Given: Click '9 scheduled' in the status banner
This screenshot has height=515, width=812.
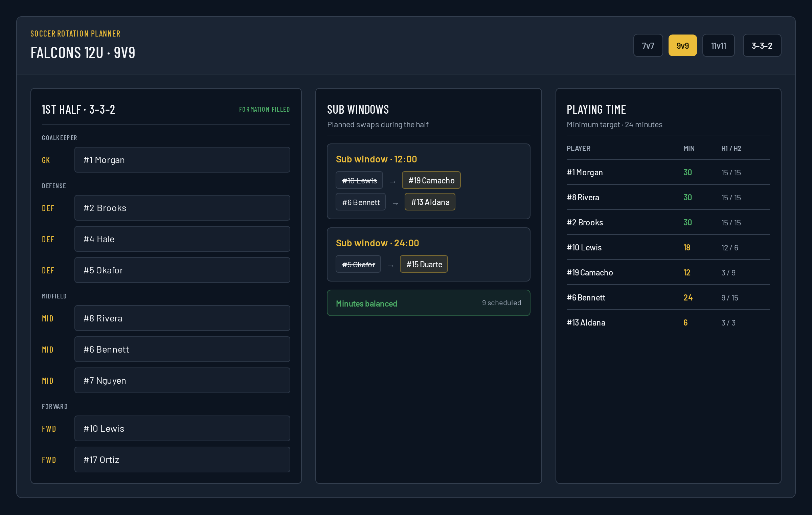Looking at the screenshot, I should point(501,303).
